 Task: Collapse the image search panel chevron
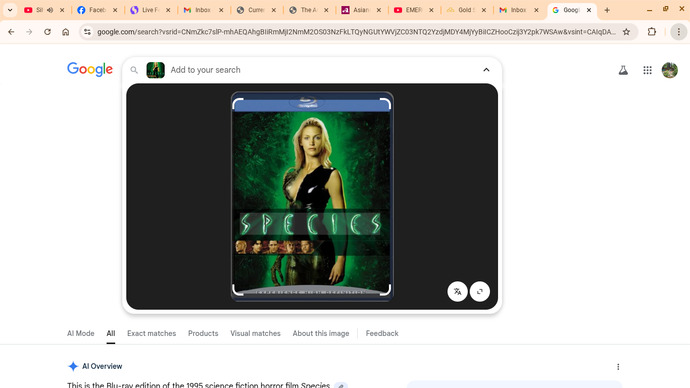click(486, 70)
